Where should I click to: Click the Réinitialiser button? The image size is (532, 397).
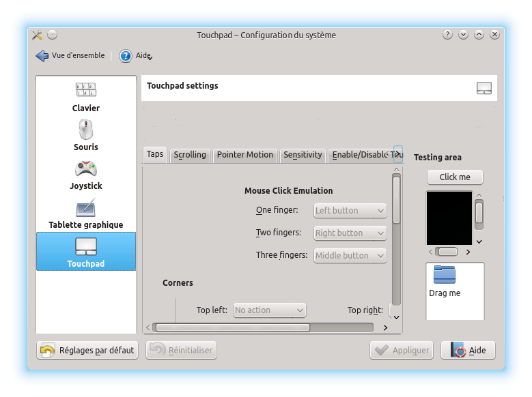pyautogui.click(x=181, y=350)
